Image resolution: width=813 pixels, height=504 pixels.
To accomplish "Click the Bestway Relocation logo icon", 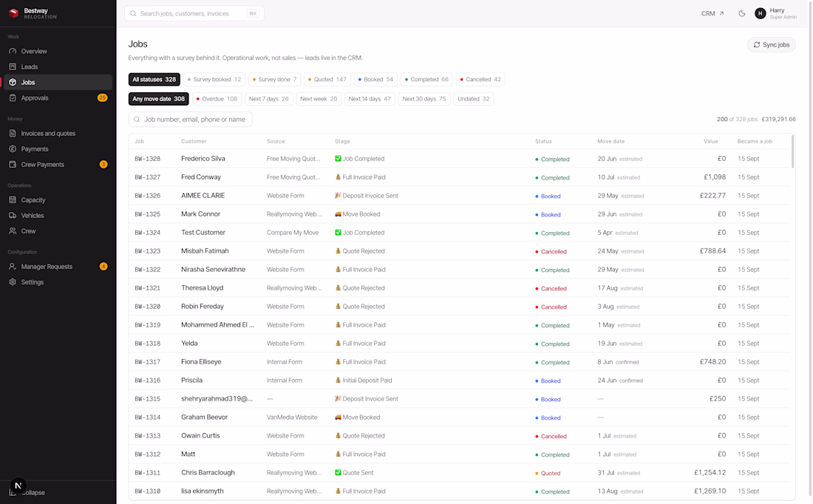I will coord(13,13).
